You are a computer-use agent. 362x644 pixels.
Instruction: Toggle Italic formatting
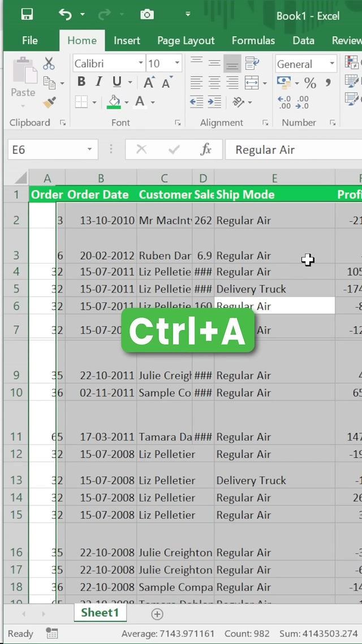(98, 82)
